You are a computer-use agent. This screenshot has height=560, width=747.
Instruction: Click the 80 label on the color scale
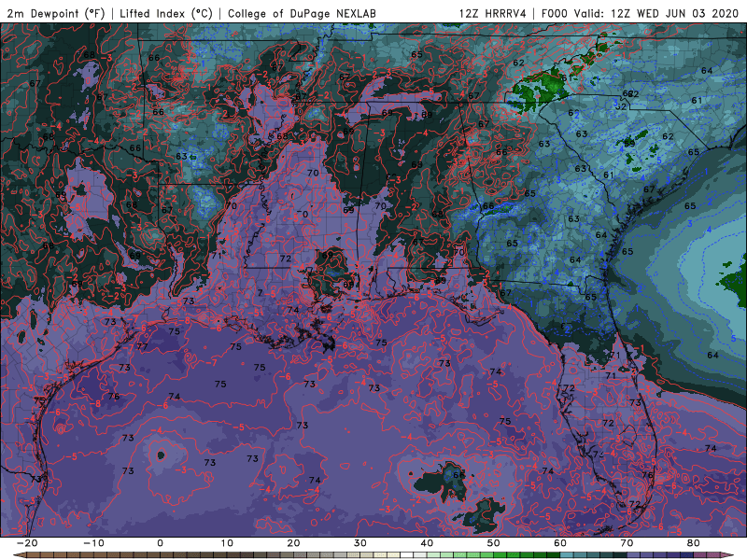pos(694,543)
